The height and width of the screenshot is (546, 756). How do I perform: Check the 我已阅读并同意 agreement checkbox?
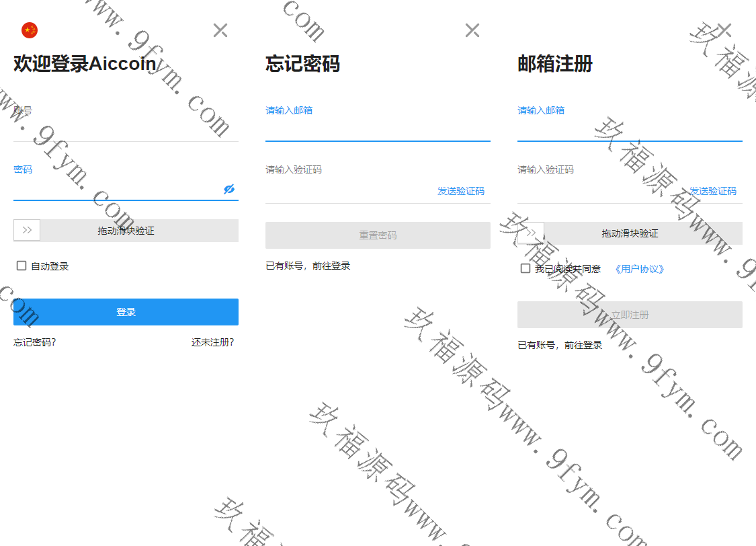coord(526,269)
